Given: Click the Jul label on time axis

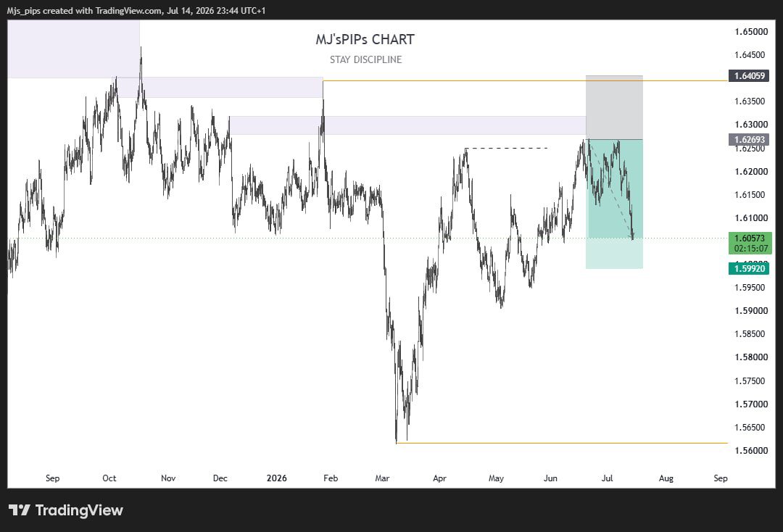Looking at the screenshot, I should (x=608, y=478).
